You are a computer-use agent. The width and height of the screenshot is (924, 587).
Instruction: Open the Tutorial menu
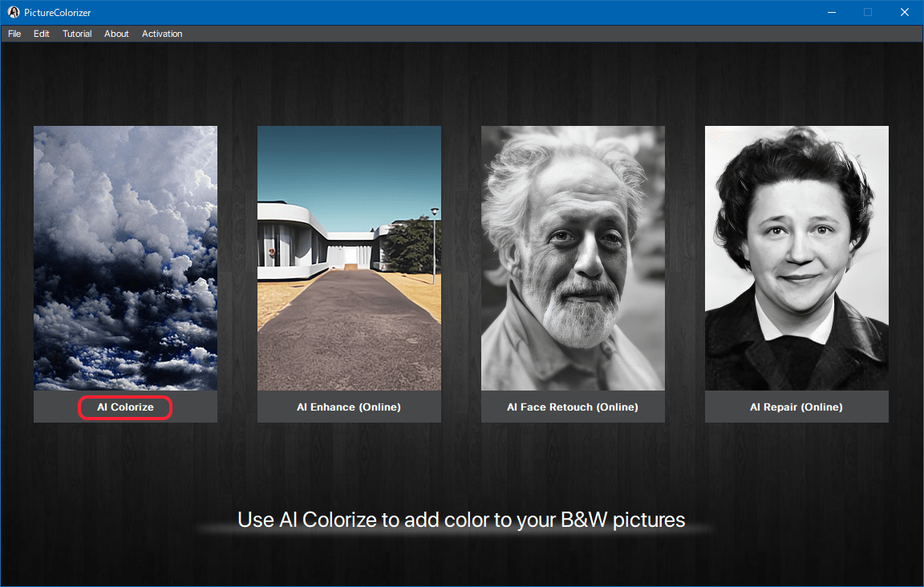[77, 34]
